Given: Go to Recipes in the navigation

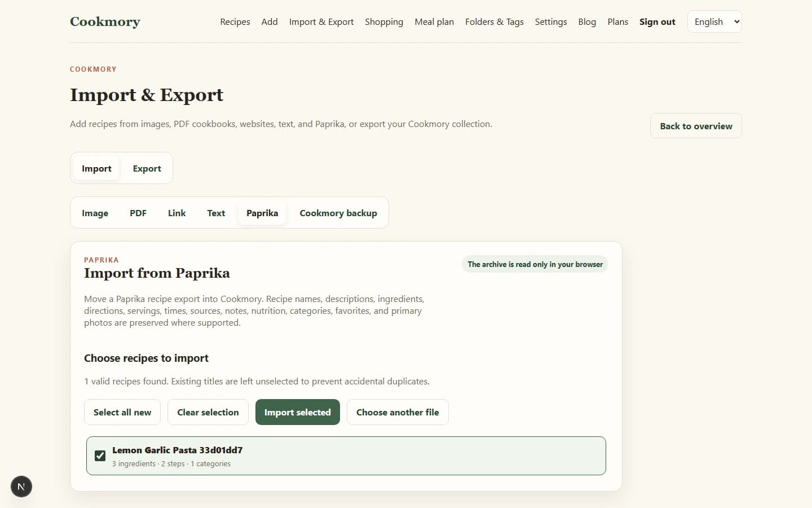Looking at the screenshot, I should [235, 21].
